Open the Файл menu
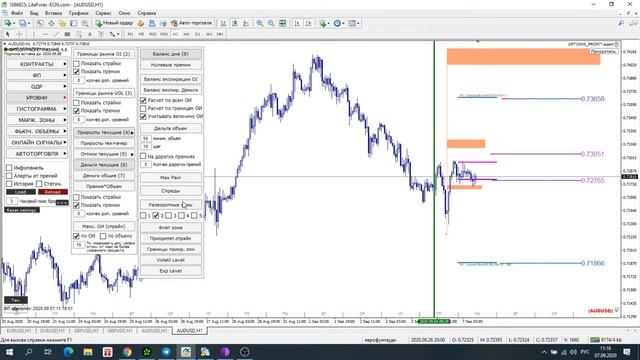 click(17, 13)
